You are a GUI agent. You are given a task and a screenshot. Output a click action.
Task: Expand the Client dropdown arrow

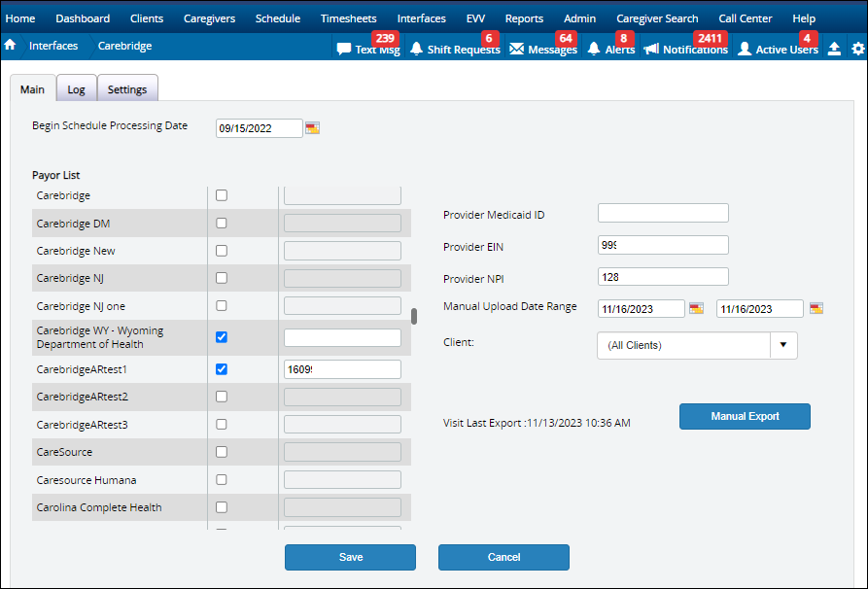(783, 345)
